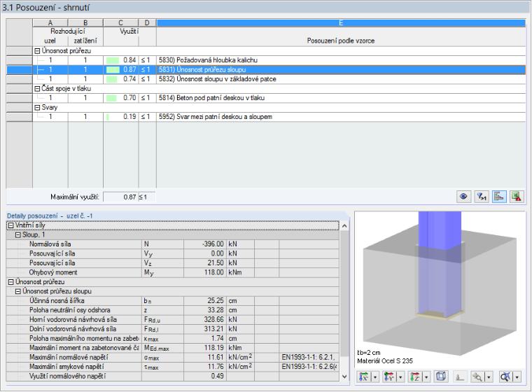Viewport: 532px width, 392px height.
Task: Filter results exceeding ratio 1
Action: pos(482,197)
